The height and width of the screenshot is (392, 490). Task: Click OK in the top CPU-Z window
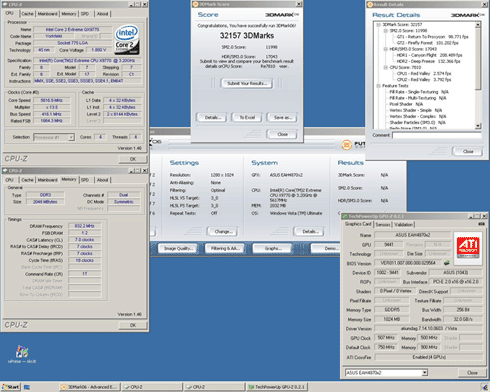tap(133, 159)
